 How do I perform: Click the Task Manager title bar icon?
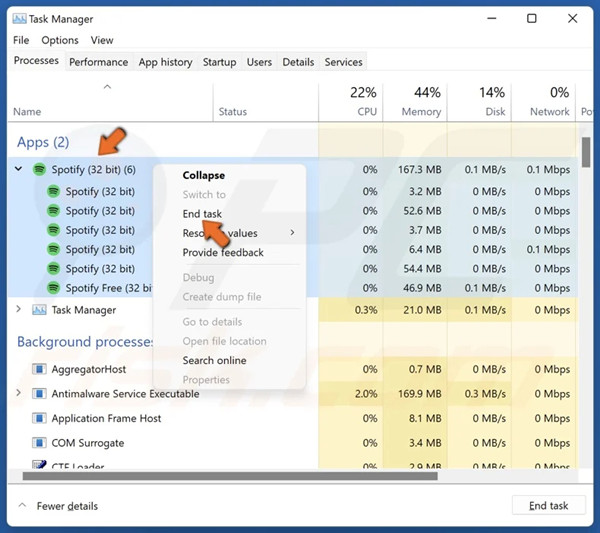point(20,19)
